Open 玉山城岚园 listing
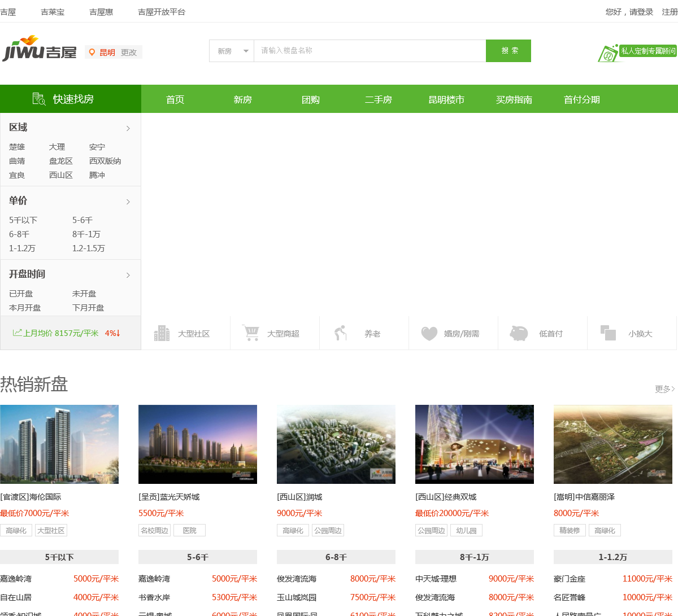The width and height of the screenshot is (678, 616). (x=297, y=597)
